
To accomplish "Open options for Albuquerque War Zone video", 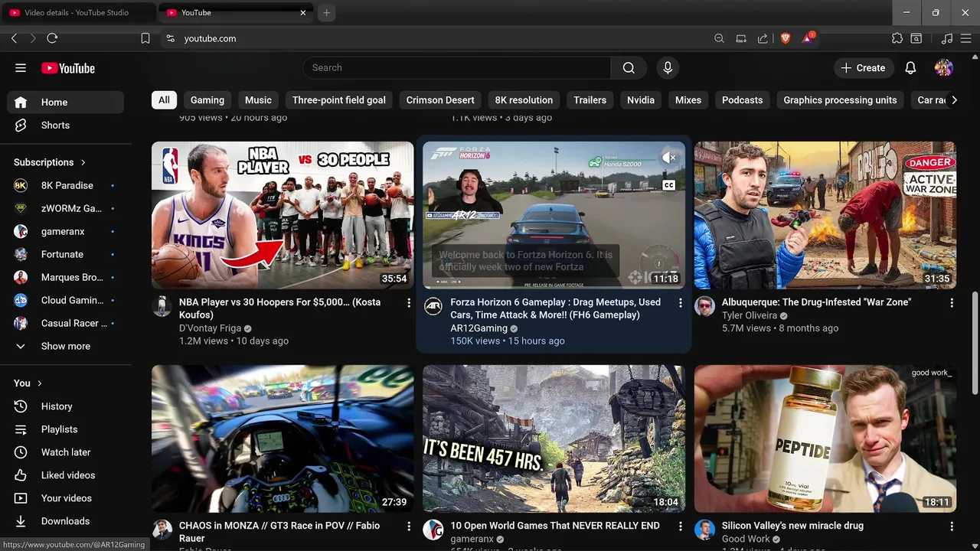I will (x=952, y=303).
